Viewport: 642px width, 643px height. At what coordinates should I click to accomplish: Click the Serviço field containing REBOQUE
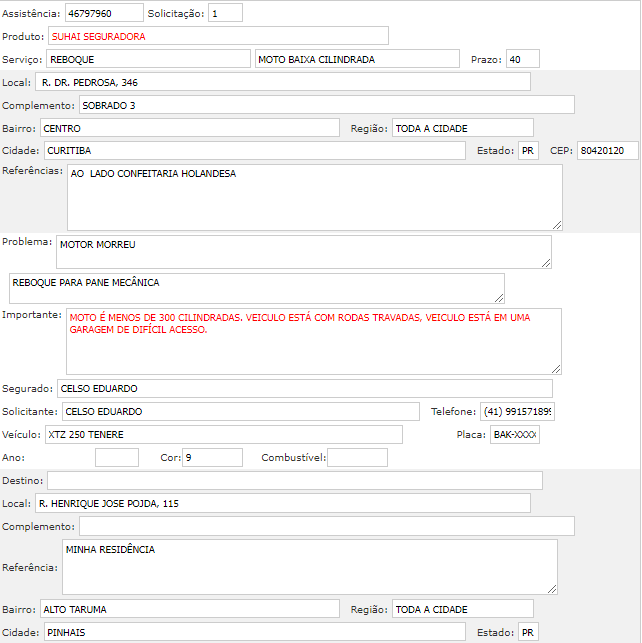click(149, 59)
